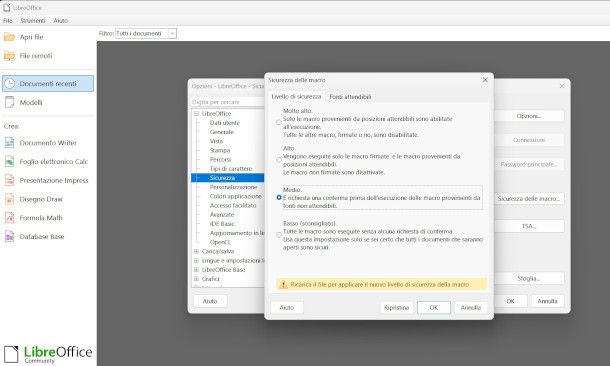This screenshot has width=610, height=366.
Task: Click the LibreOffice document icon in title bar
Action: (x=7, y=7)
